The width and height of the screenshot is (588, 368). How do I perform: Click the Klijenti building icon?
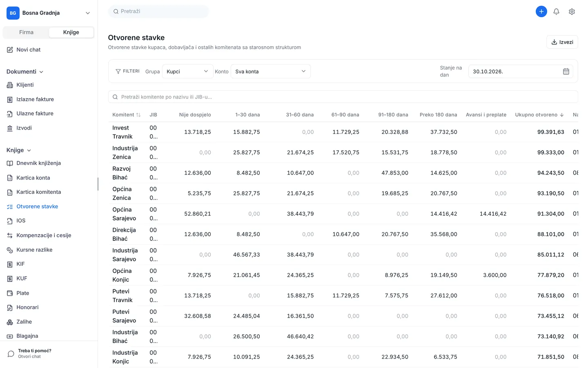point(10,85)
